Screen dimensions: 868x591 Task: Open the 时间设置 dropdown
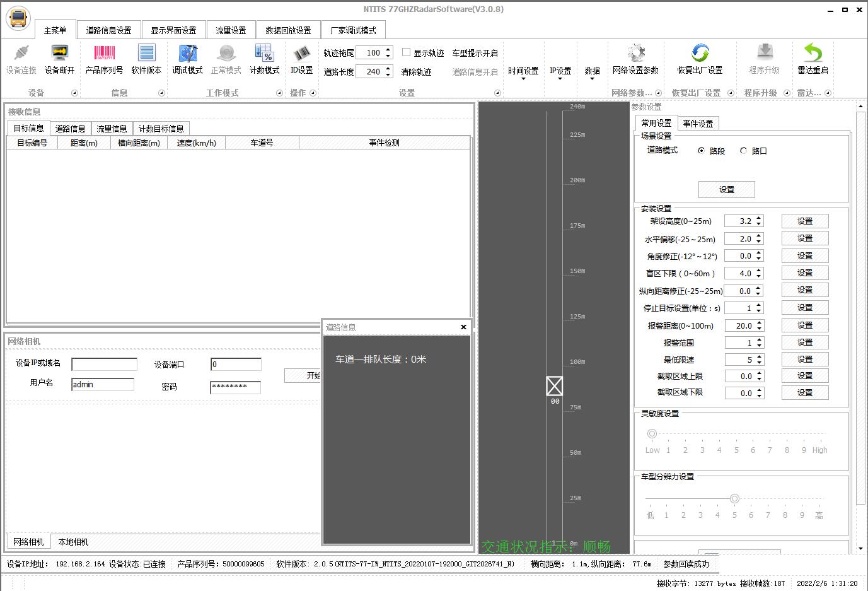click(x=523, y=74)
